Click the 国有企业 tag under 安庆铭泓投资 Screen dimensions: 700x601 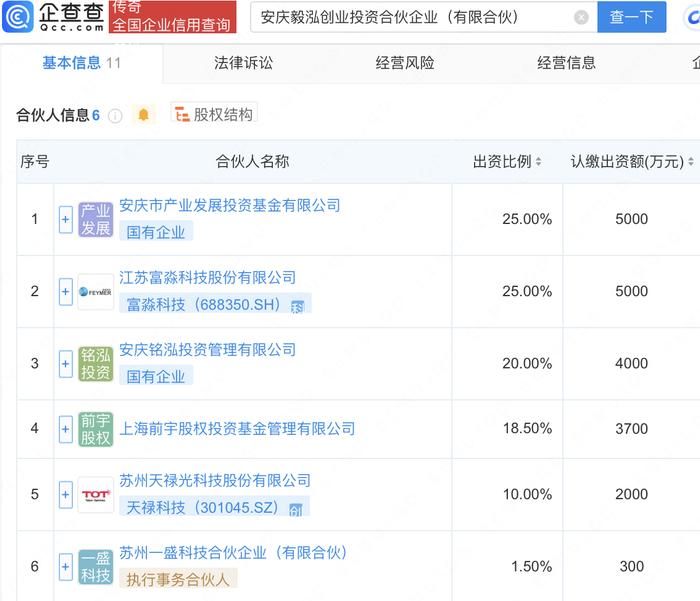156,376
